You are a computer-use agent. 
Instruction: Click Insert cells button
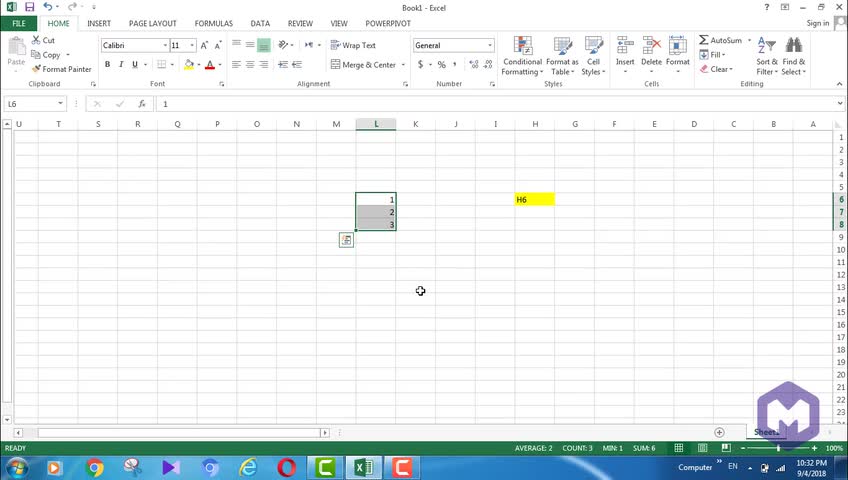625,56
